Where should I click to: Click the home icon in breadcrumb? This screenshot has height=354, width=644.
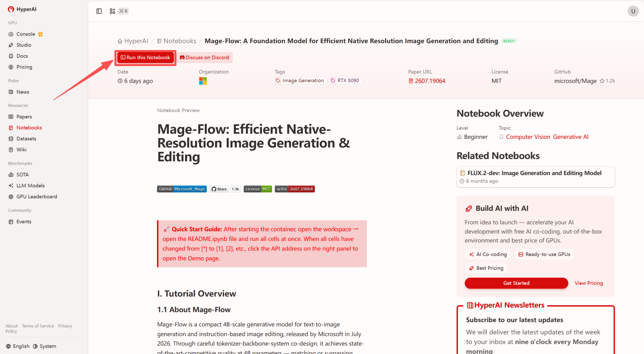(120, 41)
